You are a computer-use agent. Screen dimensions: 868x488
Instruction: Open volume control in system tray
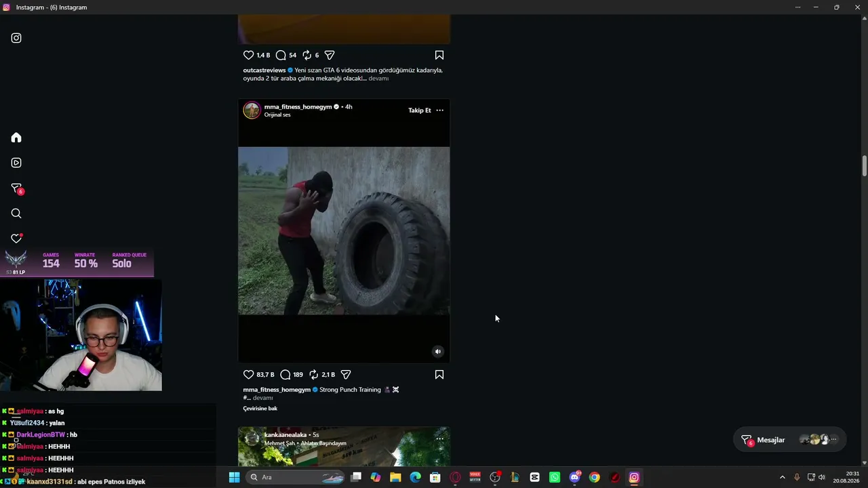click(x=822, y=477)
